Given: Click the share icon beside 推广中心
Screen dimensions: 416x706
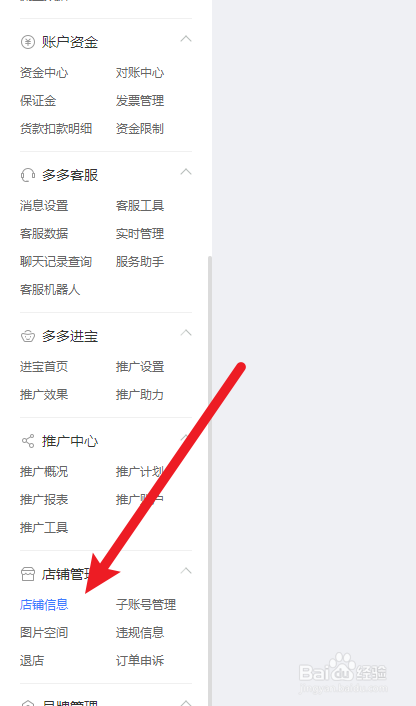Looking at the screenshot, I should tap(28, 441).
